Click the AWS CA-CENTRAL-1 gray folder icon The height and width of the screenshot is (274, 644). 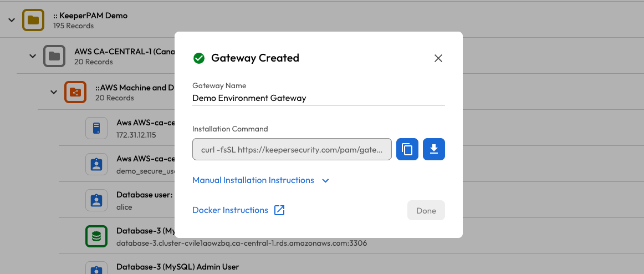click(54, 56)
